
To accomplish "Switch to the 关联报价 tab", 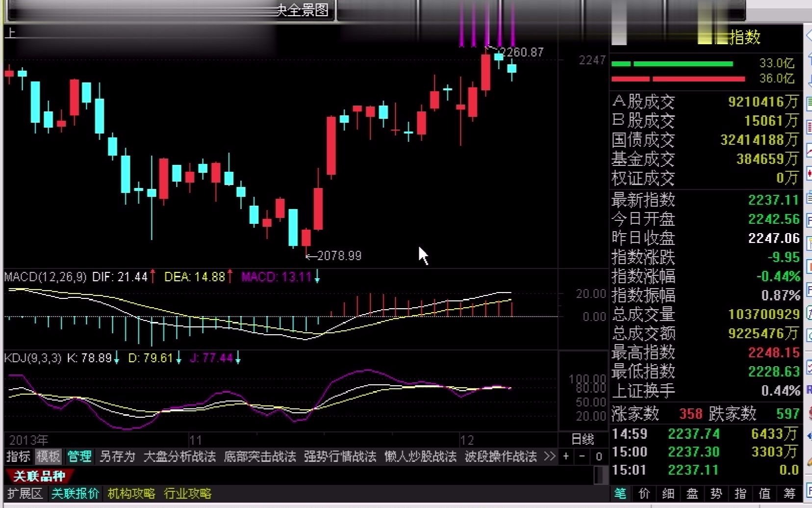I will (75, 493).
